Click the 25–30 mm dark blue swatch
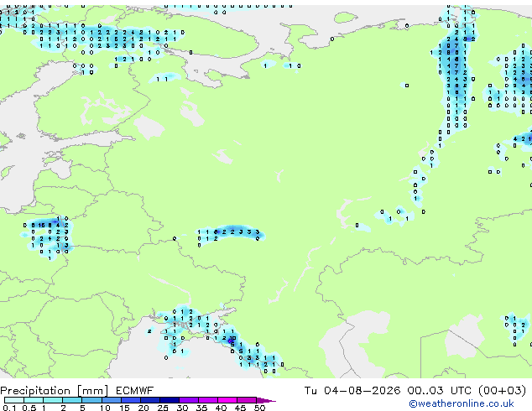Screen dimensions: 532x411 point(170,400)
